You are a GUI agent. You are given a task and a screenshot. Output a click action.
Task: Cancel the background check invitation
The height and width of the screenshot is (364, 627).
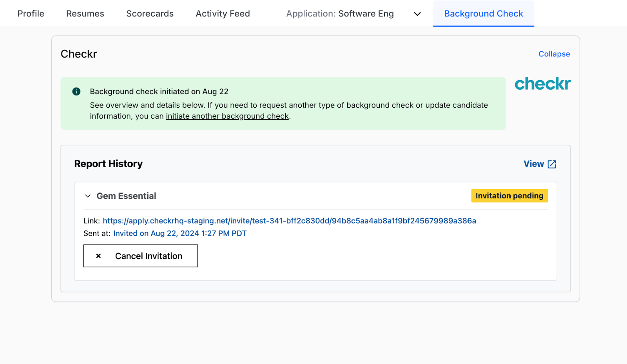pos(141,256)
